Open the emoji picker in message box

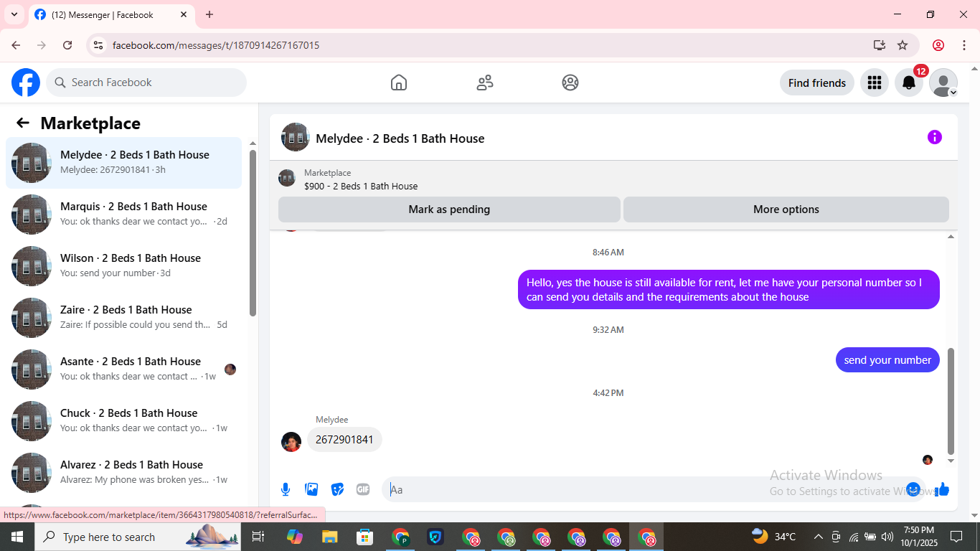tap(913, 489)
